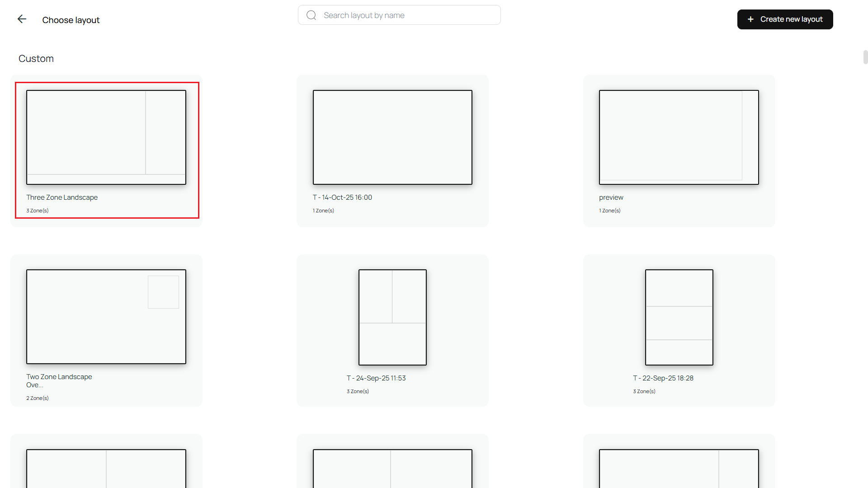The width and height of the screenshot is (868, 488).
Task: Click the Create new layout button
Action: pos(785,19)
